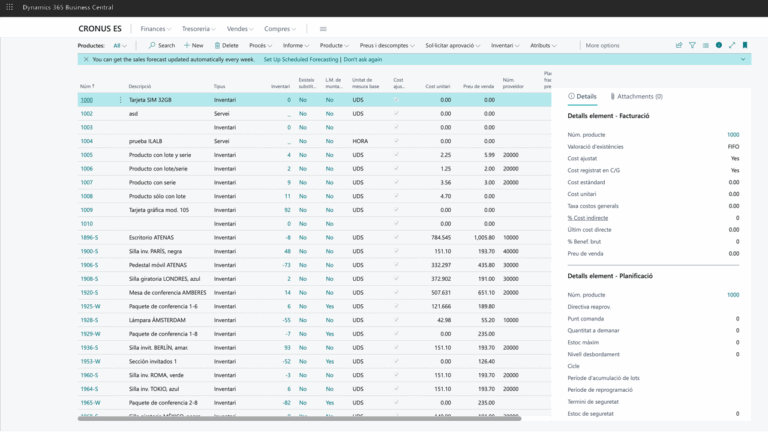This screenshot has width=768, height=432.
Task: Expand the Tresoreria menu
Action: [198, 29]
